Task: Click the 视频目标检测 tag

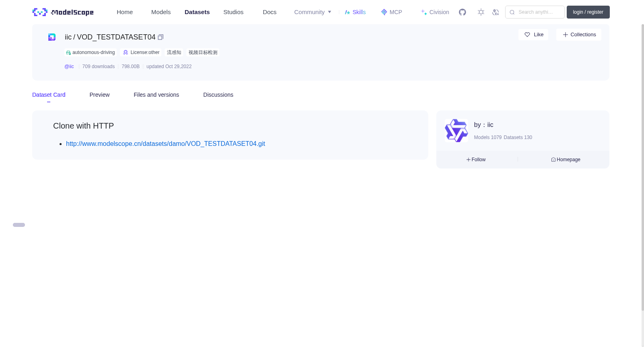Action: [203, 52]
